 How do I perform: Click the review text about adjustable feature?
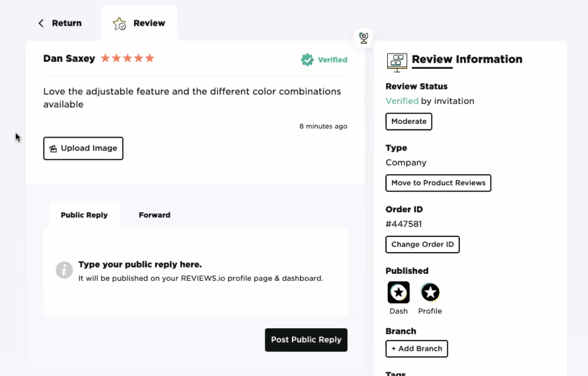click(192, 98)
